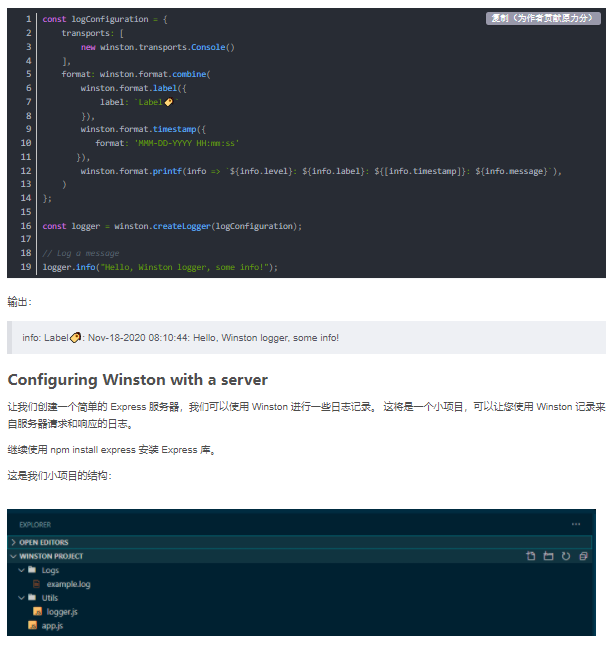The width and height of the screenshot is (606, 651).
Task: Click the '// Log a message' comment
Action: (81, 253)
